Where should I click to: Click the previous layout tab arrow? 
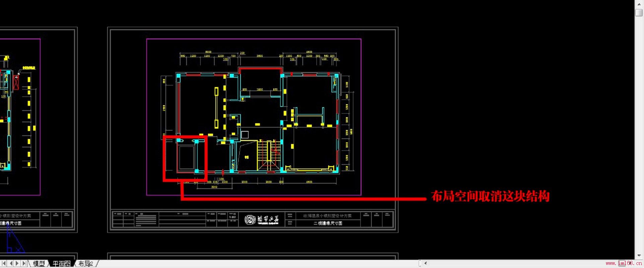point(11,264)
